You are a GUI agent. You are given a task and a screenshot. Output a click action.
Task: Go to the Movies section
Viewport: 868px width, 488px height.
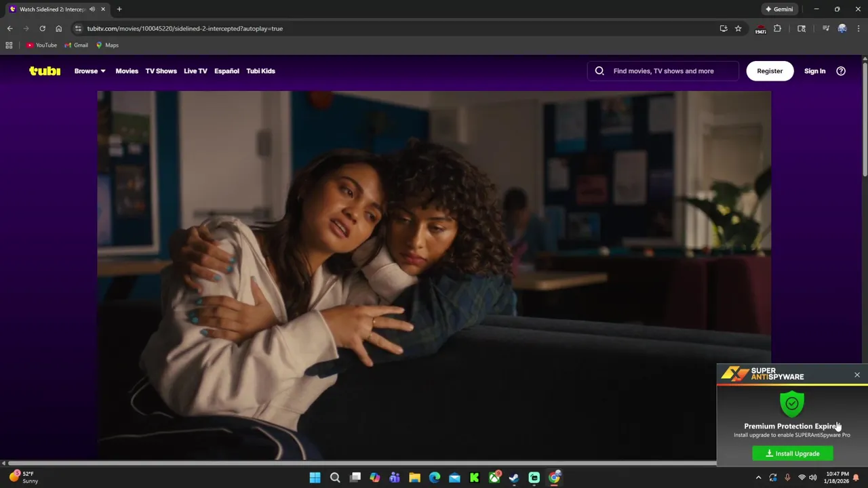click(x=127, y=70)
